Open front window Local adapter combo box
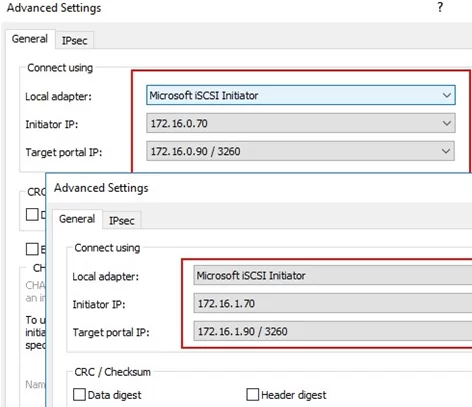 tap(333, 275)
